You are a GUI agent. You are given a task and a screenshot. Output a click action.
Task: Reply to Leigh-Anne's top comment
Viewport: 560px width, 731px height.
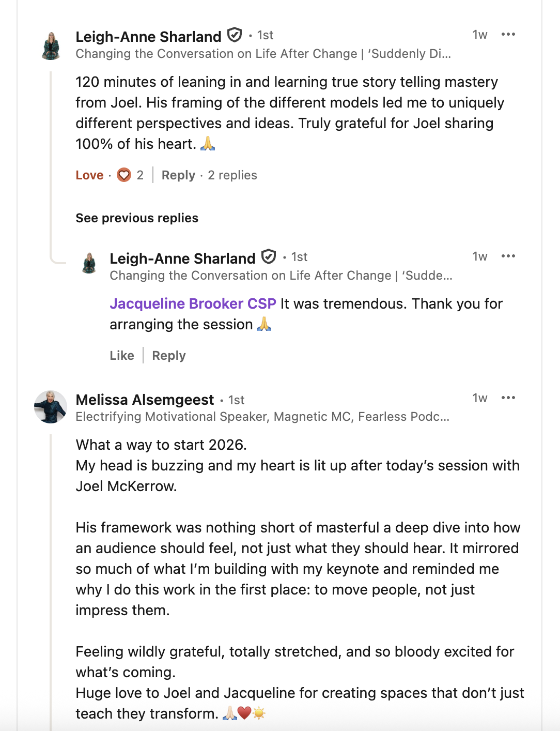pos(178,175)
